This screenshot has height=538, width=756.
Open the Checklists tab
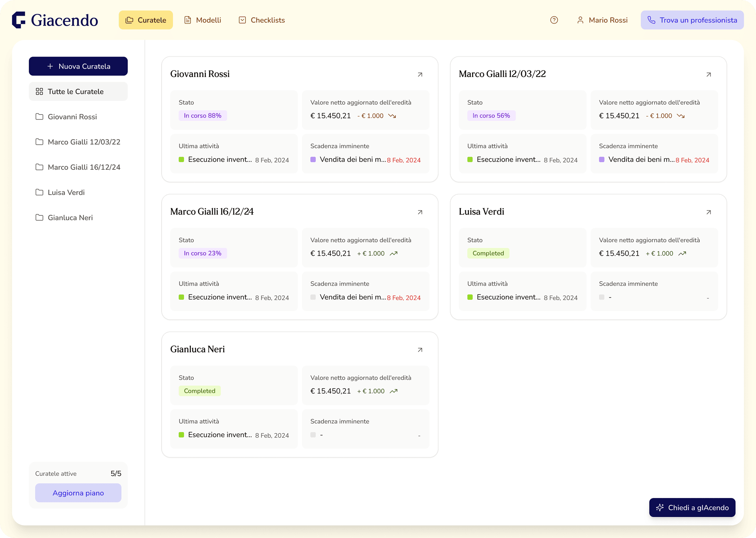pos(262,20)
